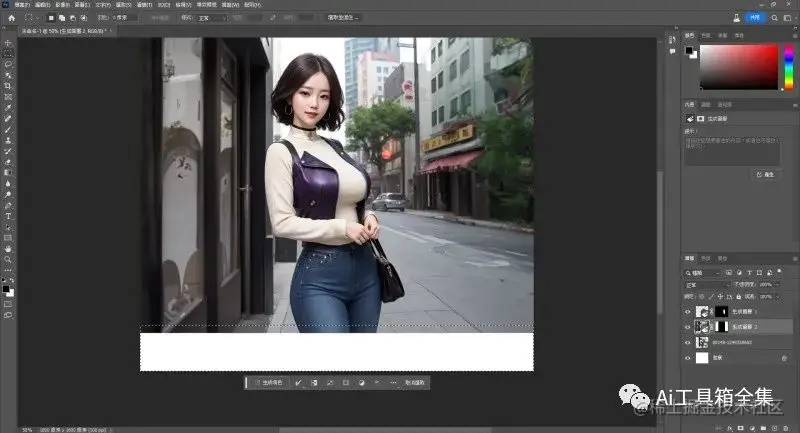Select the Spot Healing Brush tool
The height and width of the screenshot is (433, 800).
click(x=8, y=118)
